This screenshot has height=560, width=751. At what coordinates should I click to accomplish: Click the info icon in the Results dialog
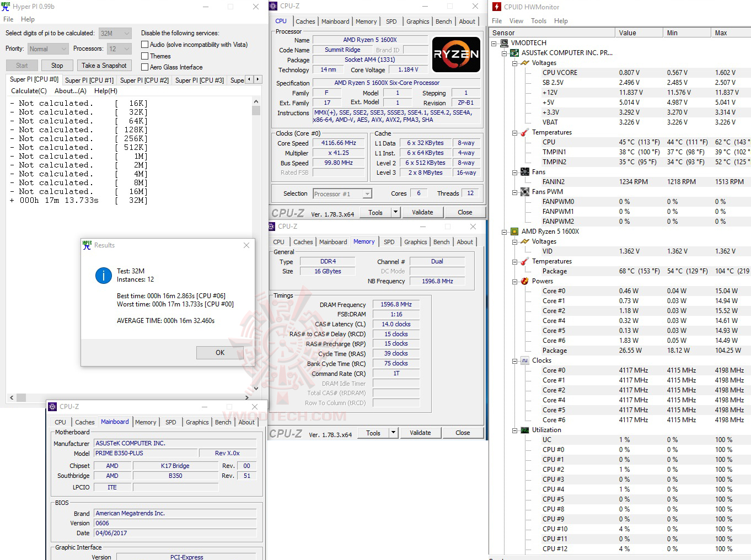103,276
